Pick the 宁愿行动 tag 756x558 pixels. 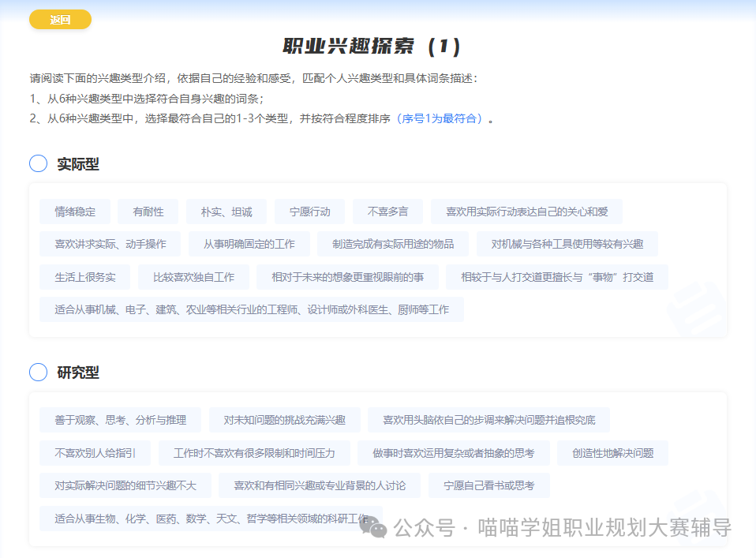tap(310, 212)
